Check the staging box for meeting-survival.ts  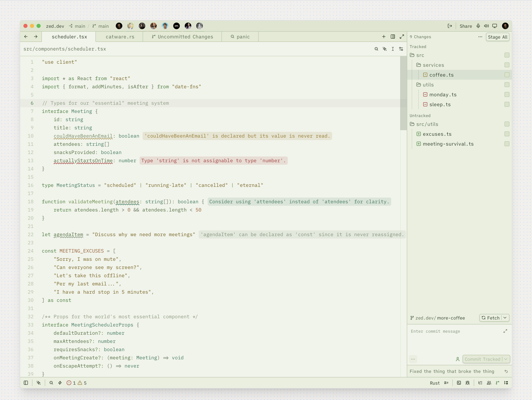tap(507, 144)
